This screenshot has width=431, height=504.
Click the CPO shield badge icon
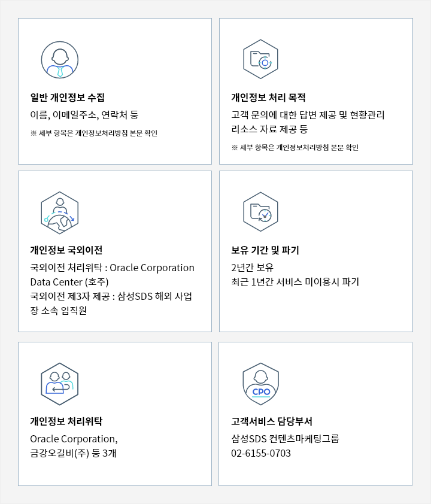tap(260, 384)
